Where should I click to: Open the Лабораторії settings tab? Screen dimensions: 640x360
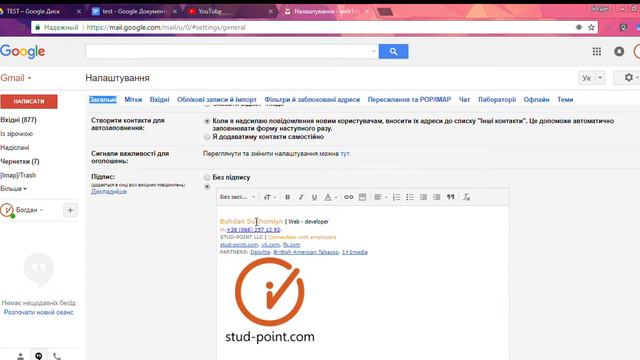pyautogui.click(x=497, y=100)
